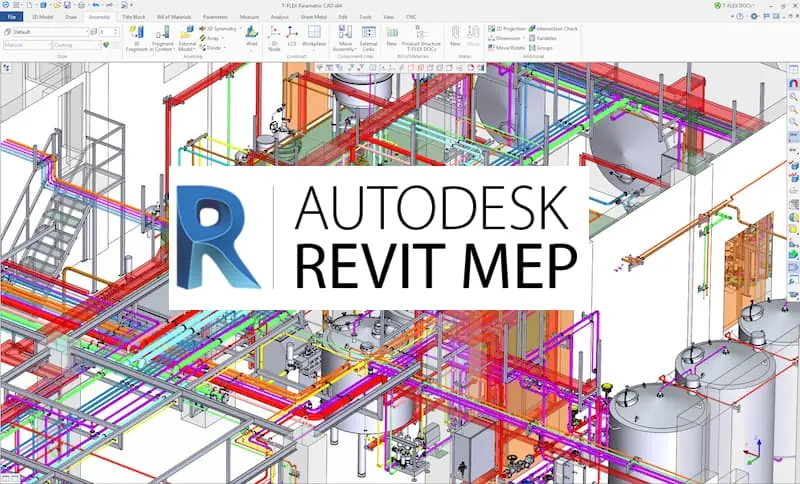Viewport: 800px width, 484px height.
Task: Click the filter funnel icon in view toolbar
Action: [319, 67]
